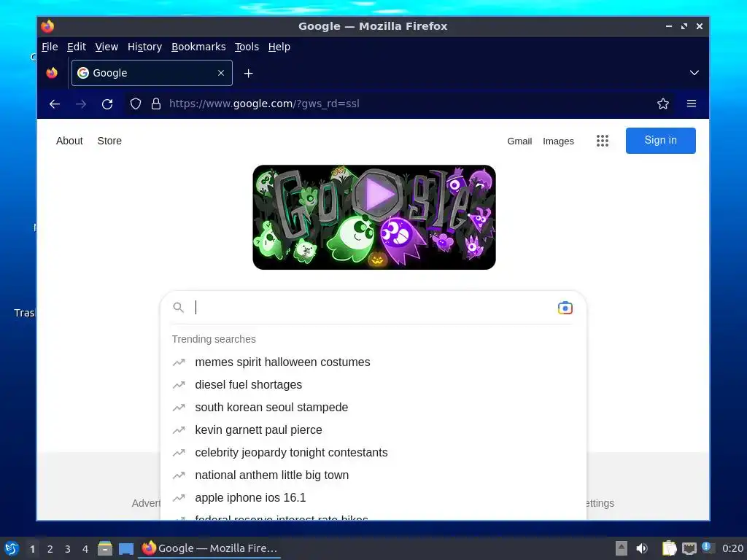The height and width of the screenshot is (560, 747).
Task: Switch to workspace 1 in taskbar
Action: [32, 549]
